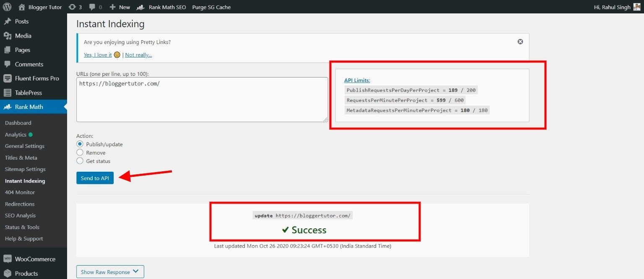Viewport: 644px width, 279px height.
Task: Focus the URLs text area
Action: click(x=202, y=100)
